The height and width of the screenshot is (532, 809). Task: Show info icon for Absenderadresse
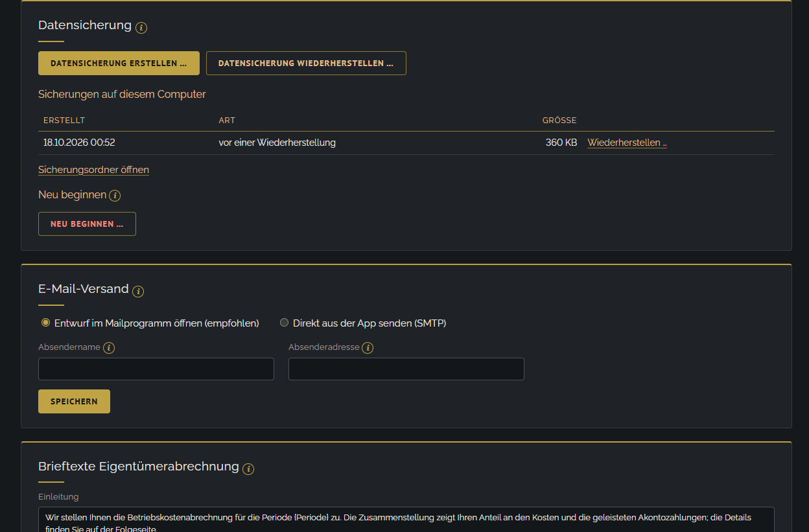[368, 348]
